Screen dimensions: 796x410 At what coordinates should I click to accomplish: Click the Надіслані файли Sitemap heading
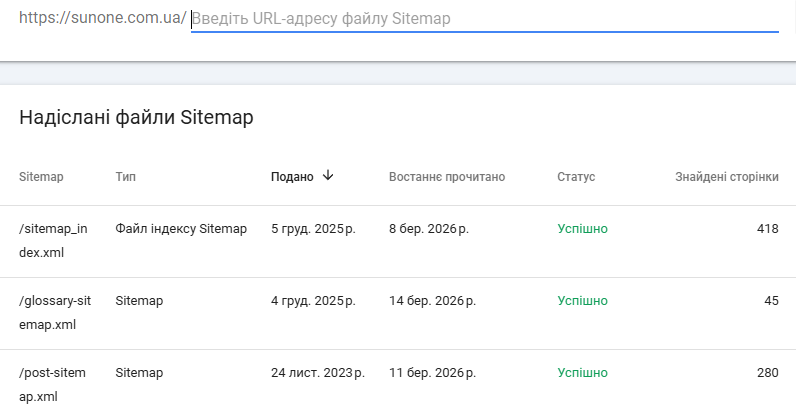coord(136,117)
